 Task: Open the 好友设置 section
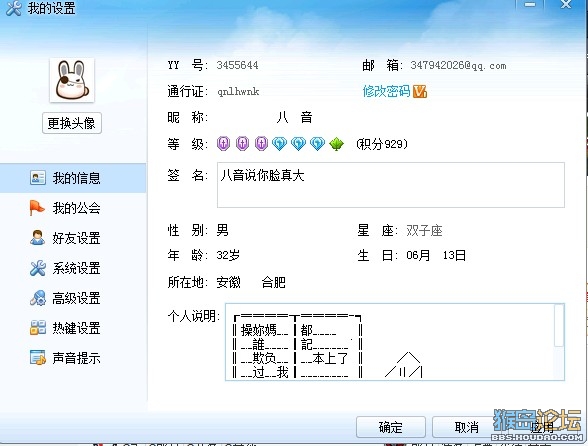coord(73,238)
